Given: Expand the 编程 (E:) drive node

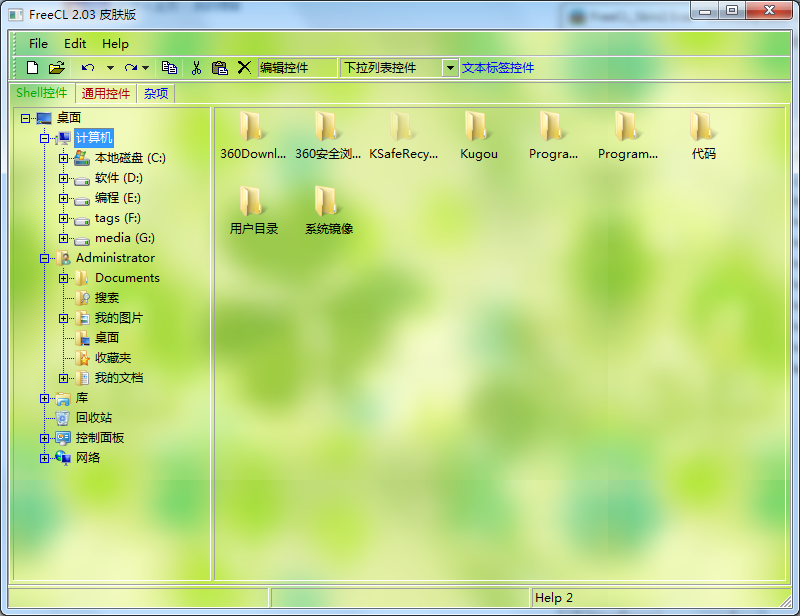Looking at the screenshot, I should click(x=63, y=199).
